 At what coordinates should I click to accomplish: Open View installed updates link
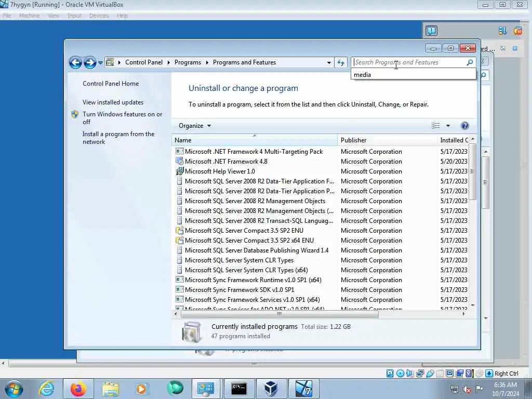click(113, 102)
